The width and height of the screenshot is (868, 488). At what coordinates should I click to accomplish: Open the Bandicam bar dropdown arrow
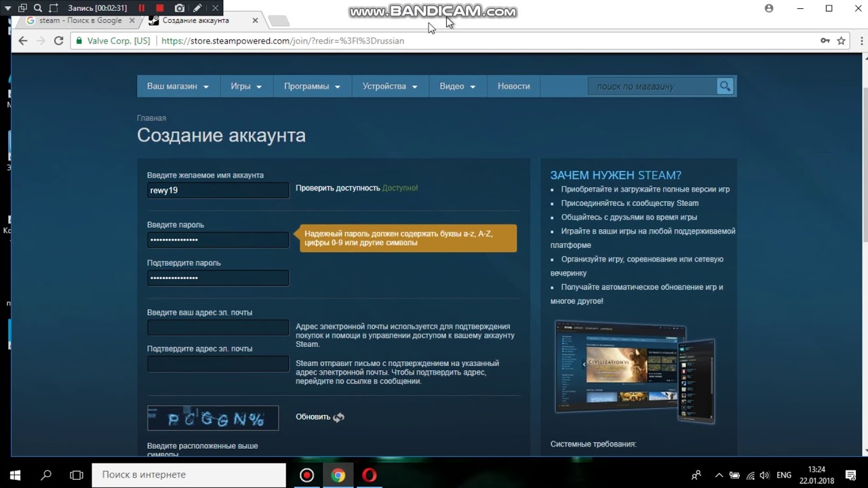tap(7, 8)
